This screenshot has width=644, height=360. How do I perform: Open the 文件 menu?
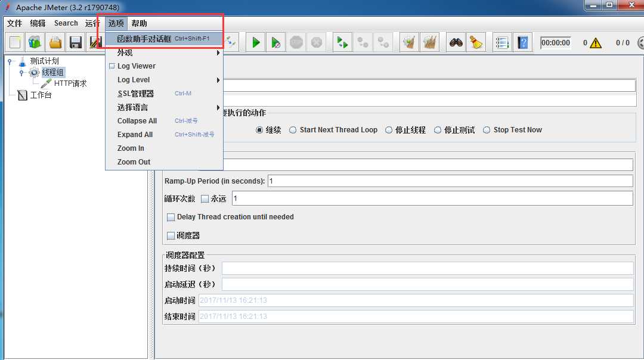14,23
